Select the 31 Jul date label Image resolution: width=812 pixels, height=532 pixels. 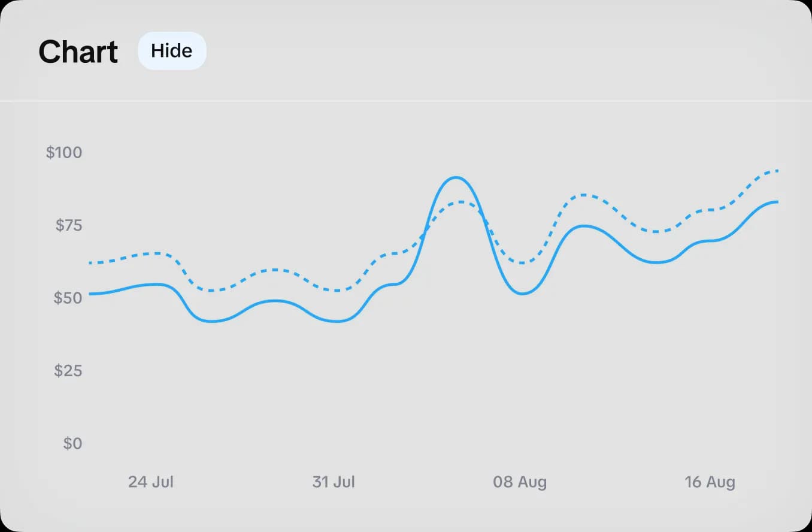[x=333, y=482]
